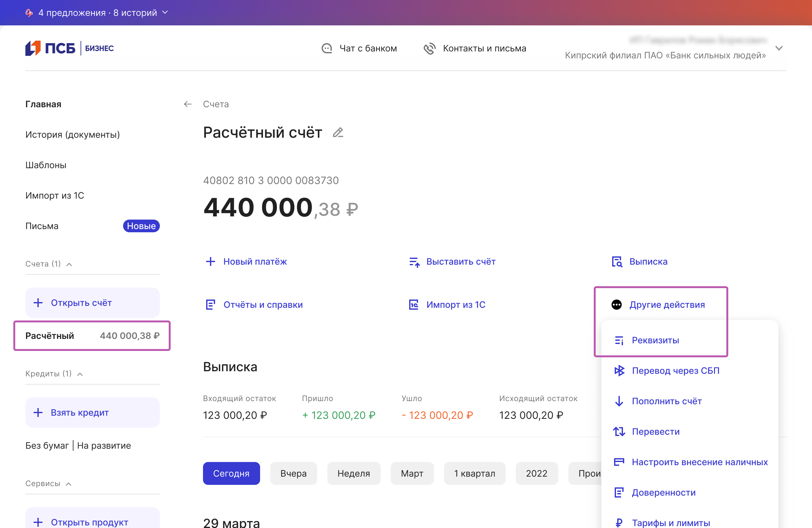Viewport: 812px width, 528px height.
Task: Click the back arrow next to Счета
Action: point(188,104)
